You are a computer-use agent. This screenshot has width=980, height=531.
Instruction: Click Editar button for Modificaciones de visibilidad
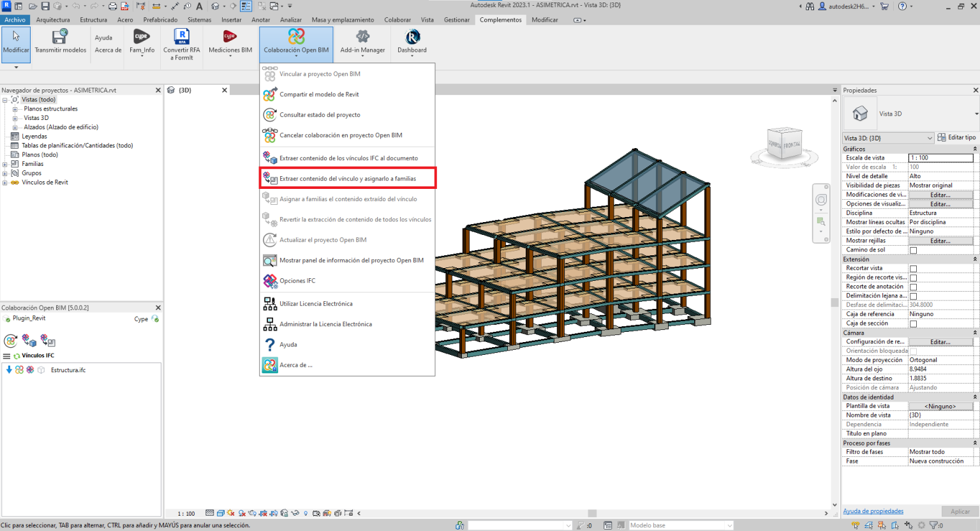940,195
